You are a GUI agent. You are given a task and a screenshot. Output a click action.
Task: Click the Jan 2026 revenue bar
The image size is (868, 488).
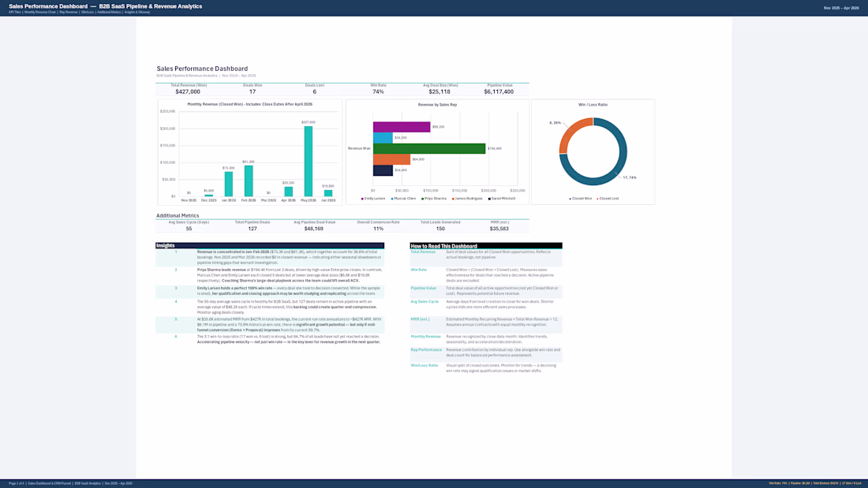pyautogui.click(x=229, y=184)
